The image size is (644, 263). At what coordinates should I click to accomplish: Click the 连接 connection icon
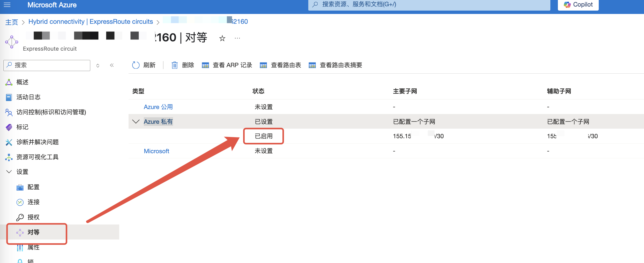(20, 202)
